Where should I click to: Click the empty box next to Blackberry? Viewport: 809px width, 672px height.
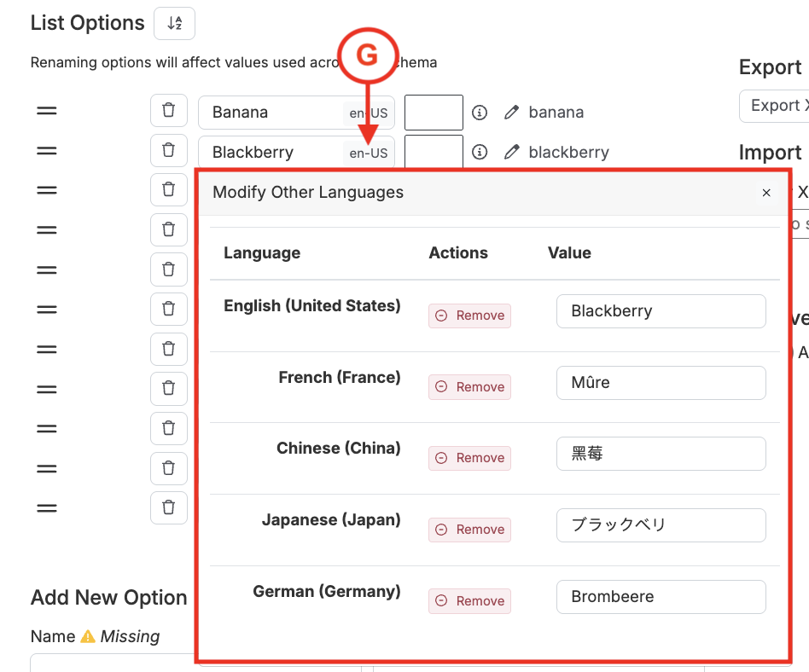434,152
